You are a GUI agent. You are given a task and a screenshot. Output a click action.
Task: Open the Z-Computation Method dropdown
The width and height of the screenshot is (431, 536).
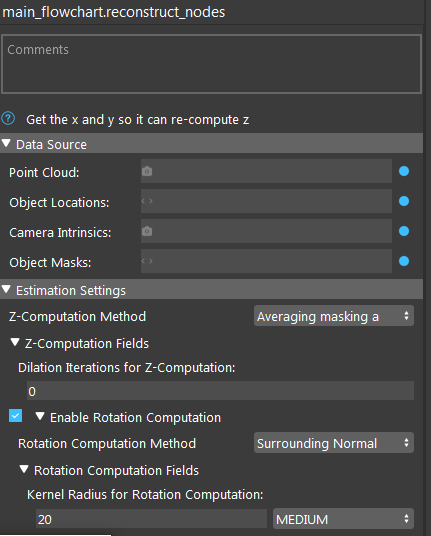pos(334,316)
